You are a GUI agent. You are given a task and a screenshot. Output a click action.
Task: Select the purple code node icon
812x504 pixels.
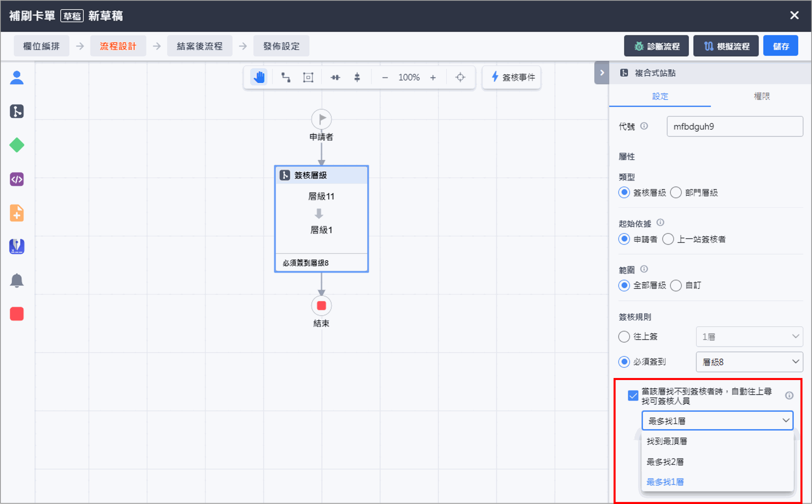pos(17,179)
